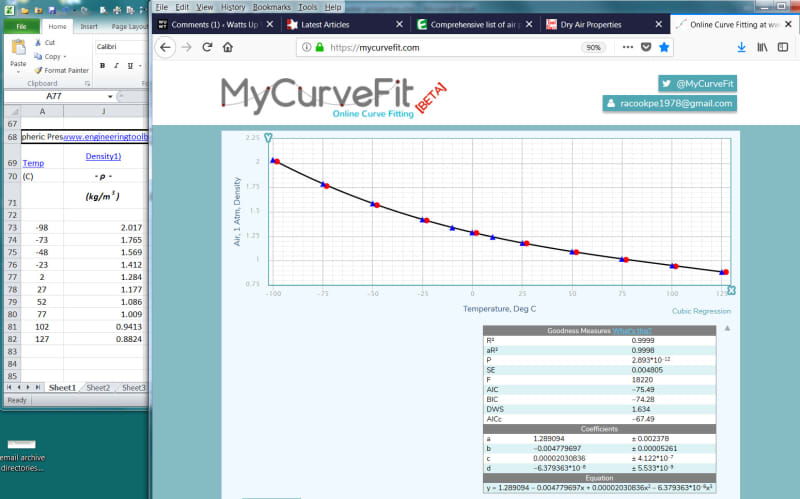Open the Copy dropdown arrow in Excel
Screen dimensions: 800x499
coord(65,57)
